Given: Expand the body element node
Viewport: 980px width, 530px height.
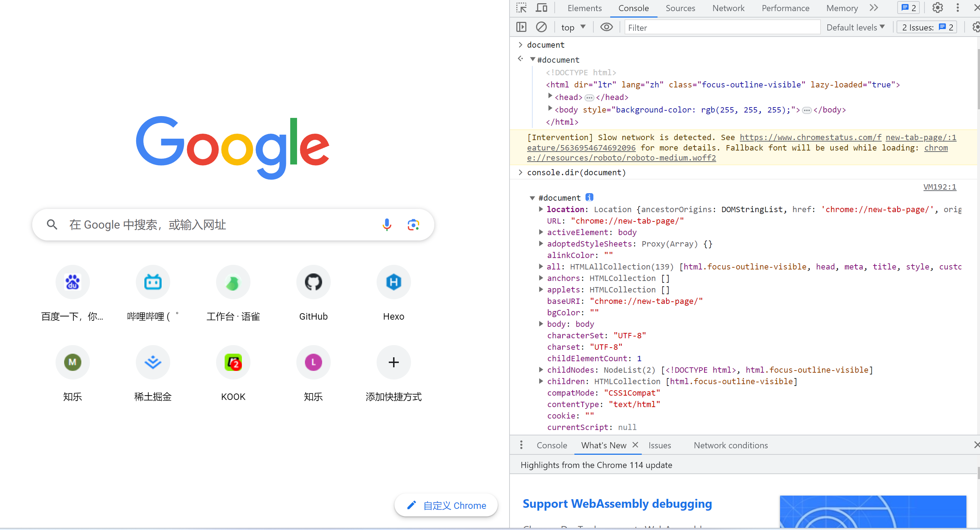Looking at the screenshot, I should tap(550, 109).
